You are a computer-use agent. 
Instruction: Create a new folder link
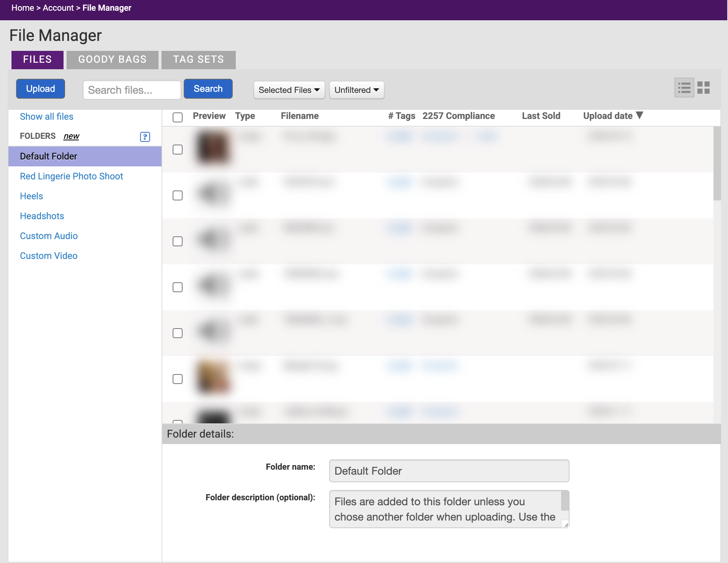(x=72, y=136)
